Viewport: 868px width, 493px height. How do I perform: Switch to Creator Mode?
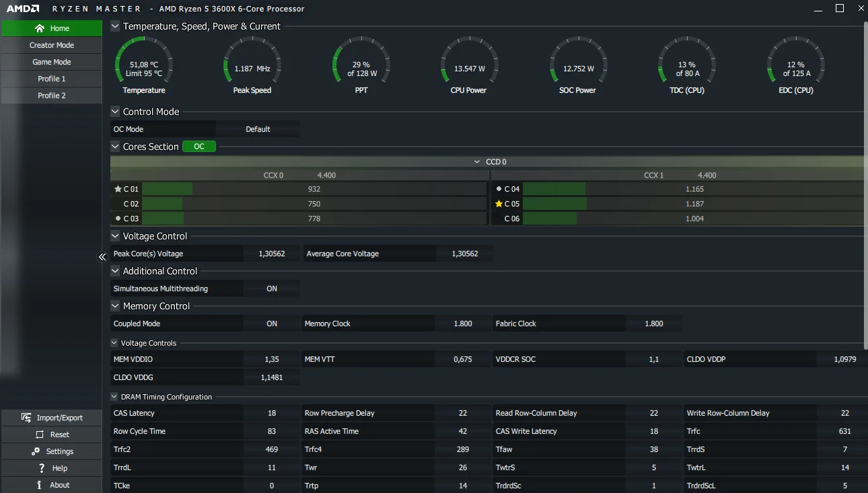[x=52, y=45]
